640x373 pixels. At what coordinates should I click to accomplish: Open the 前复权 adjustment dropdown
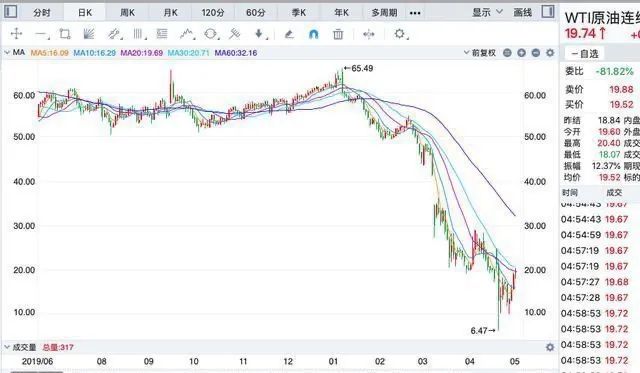[480, 53]
